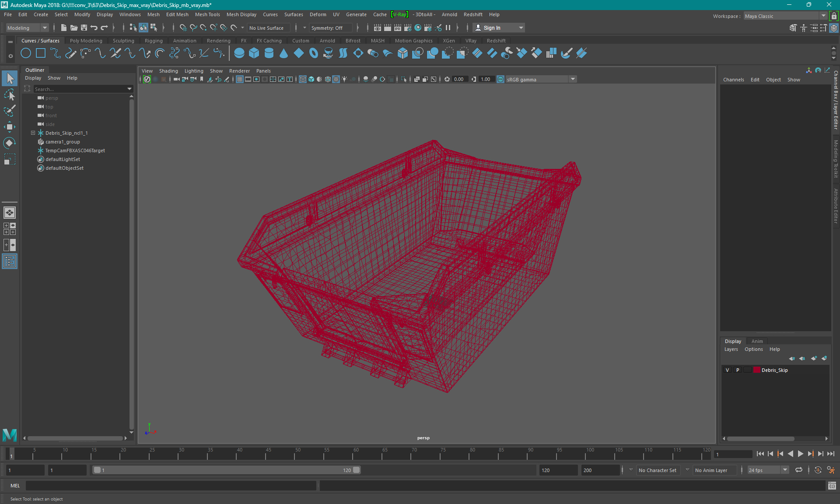The image size is (840, 504).
Task: Switch to the Poly Modeling shelf tab
Action: coord(86,41)
